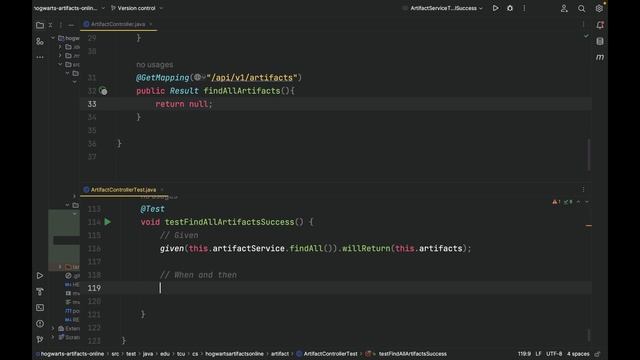Click the src breadcrumb
The image size is (640, 360).
click(x=115, y=354)
